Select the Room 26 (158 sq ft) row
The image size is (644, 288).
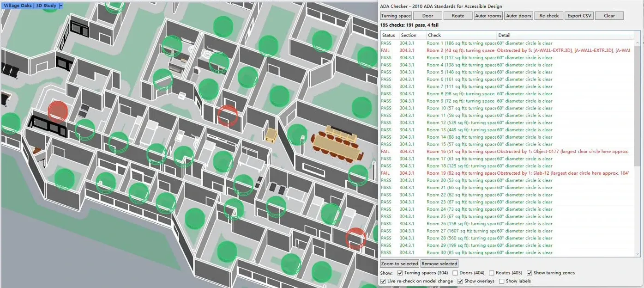tap(507, 224)
